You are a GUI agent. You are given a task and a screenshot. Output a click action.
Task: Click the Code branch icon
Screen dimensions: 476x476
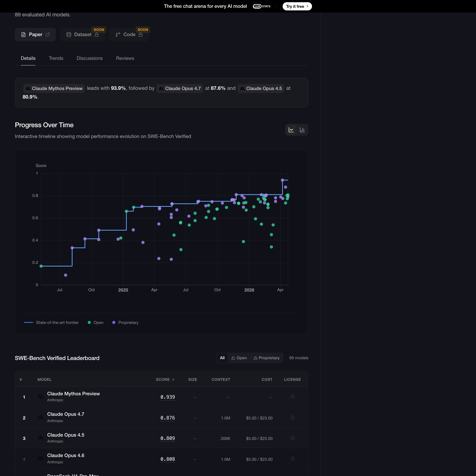point(118,35)
